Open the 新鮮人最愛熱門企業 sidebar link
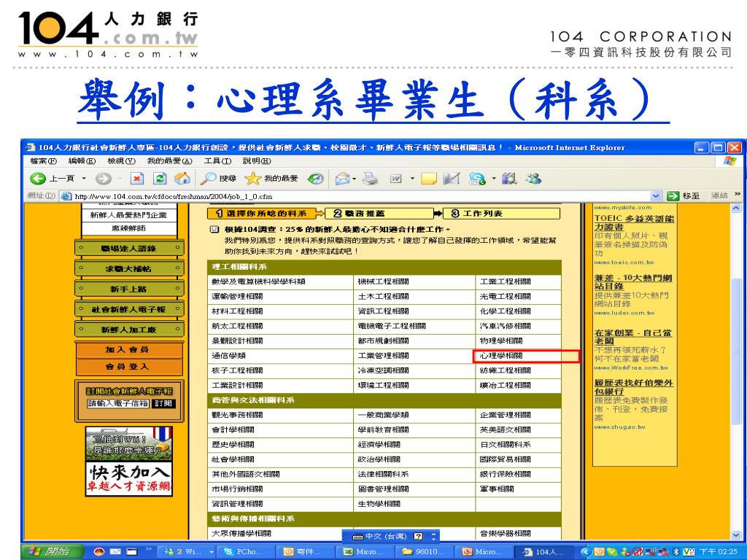Viewport: 747px width, 560px height. point(128,215)
